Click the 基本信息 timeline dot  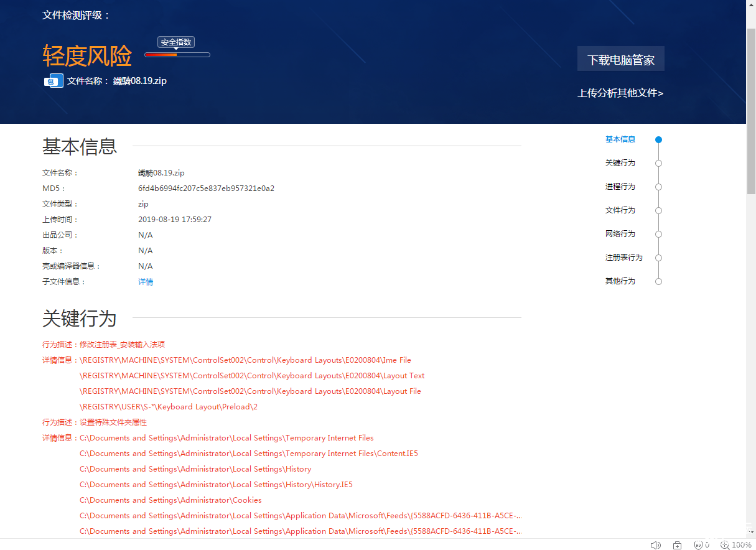658,140
